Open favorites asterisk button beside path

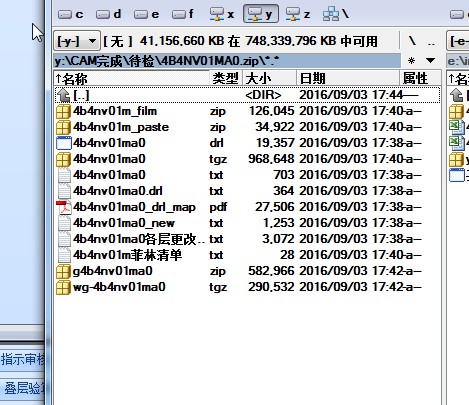tap(412, 61)
